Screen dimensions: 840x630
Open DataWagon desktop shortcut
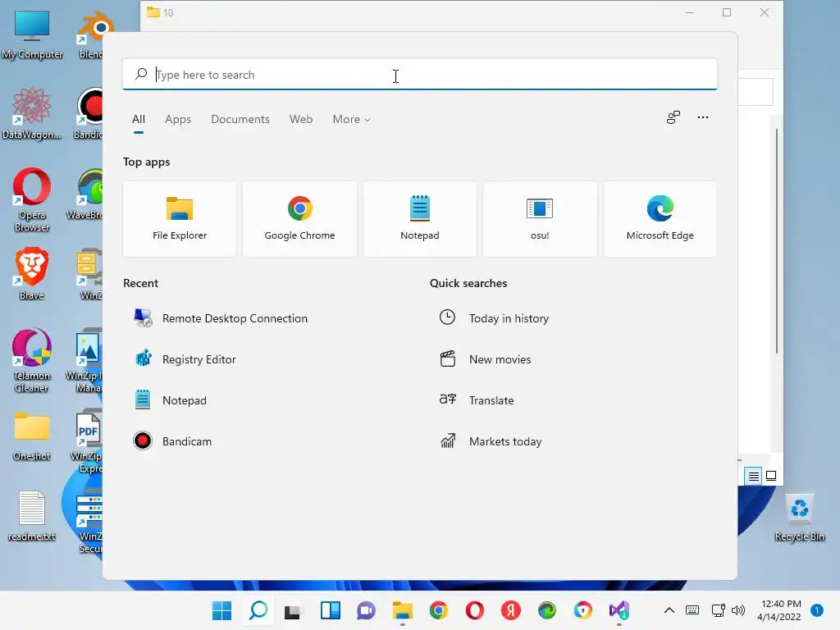tap(32, 113)
